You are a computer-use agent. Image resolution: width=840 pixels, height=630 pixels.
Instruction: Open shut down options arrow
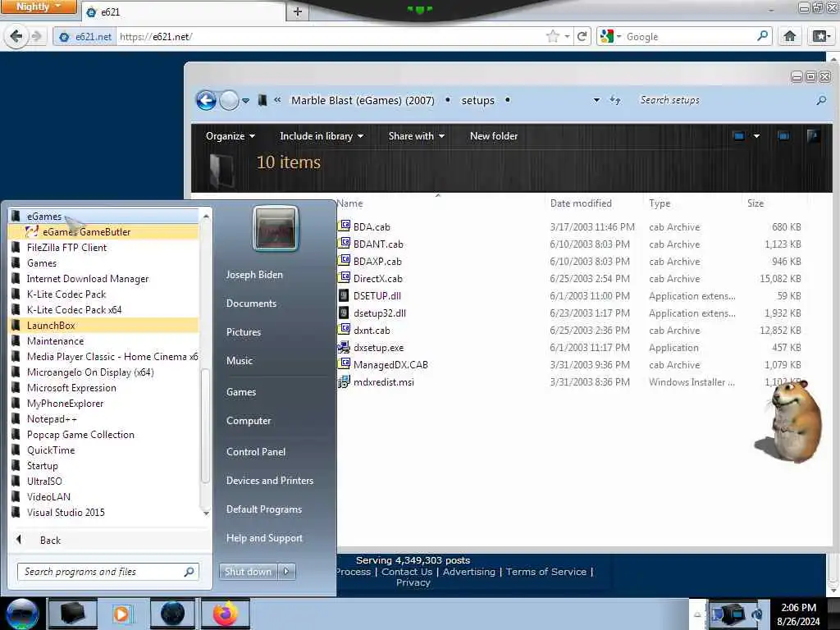pyautogui.click(x=286, y=572)
